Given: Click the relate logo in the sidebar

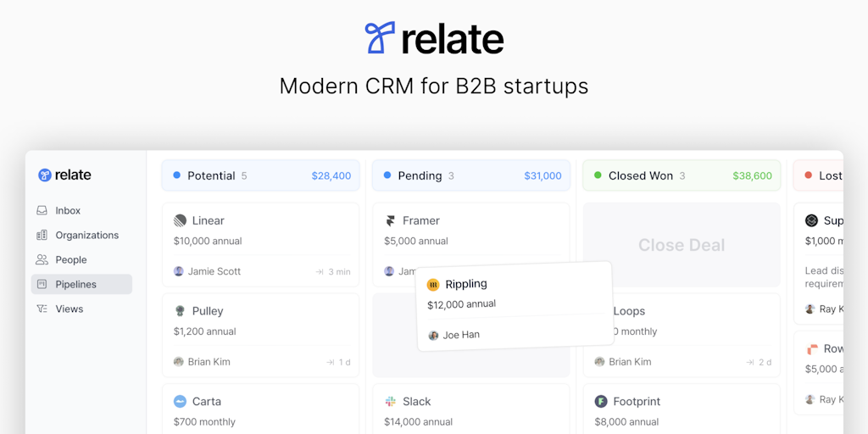Looking at the screenshot, I should (64, 175).
